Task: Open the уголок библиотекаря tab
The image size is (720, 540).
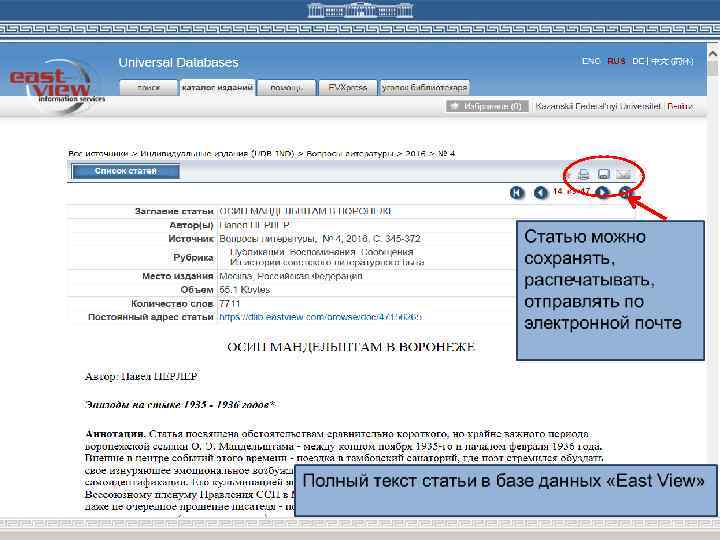Action: (425, 88)
